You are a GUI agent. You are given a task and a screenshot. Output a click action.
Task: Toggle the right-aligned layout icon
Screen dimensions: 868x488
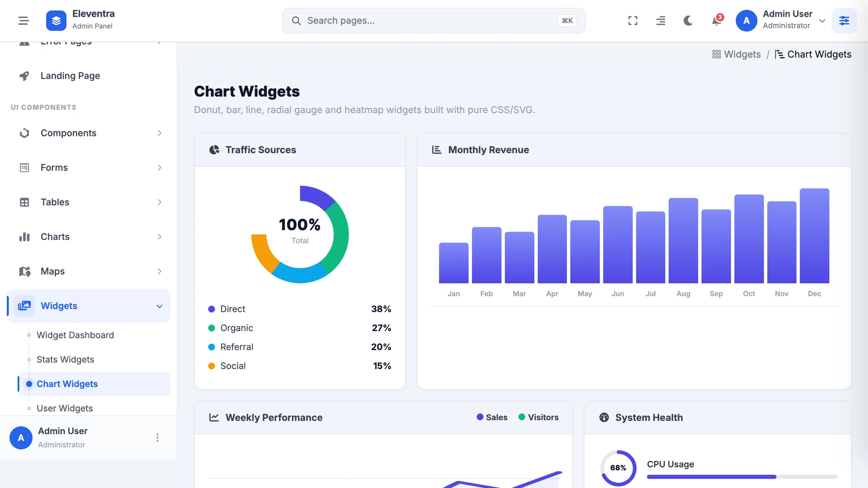pos(660,20)
